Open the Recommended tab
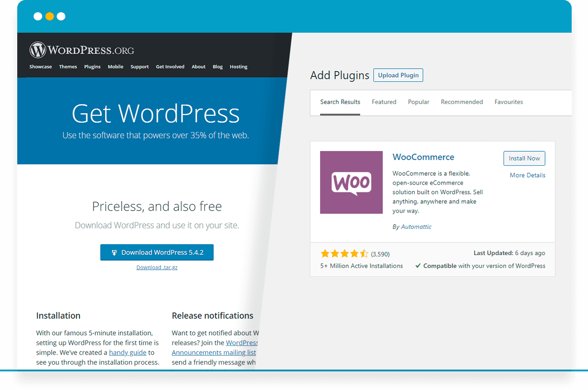588x390 pixels. [x=461, y=102]
